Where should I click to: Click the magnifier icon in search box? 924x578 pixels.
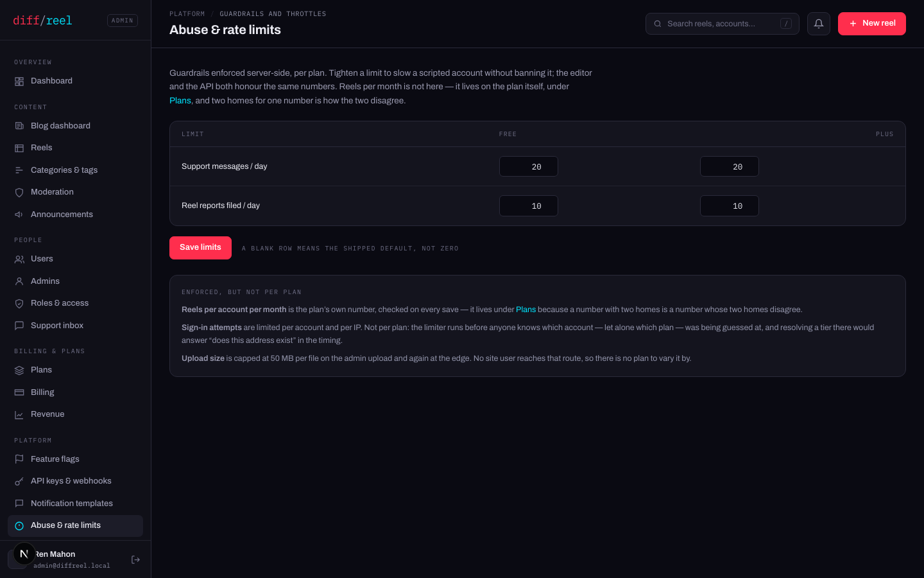658,24
